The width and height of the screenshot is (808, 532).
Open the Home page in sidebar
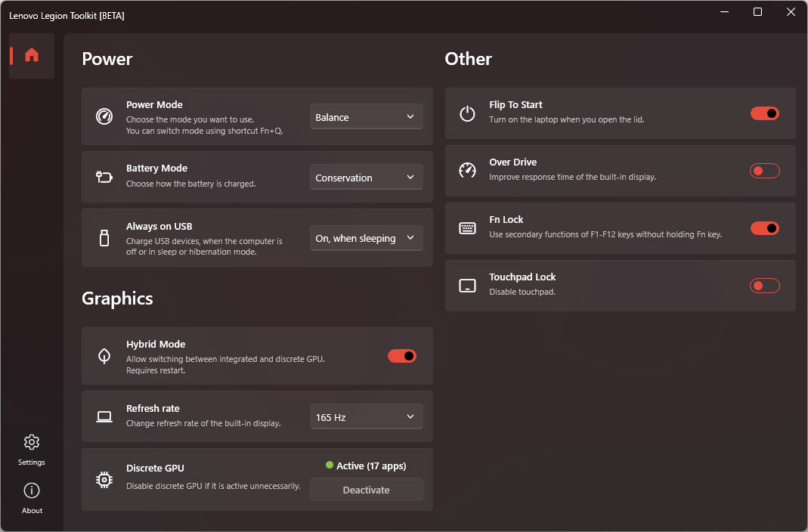tap(32, 55)
